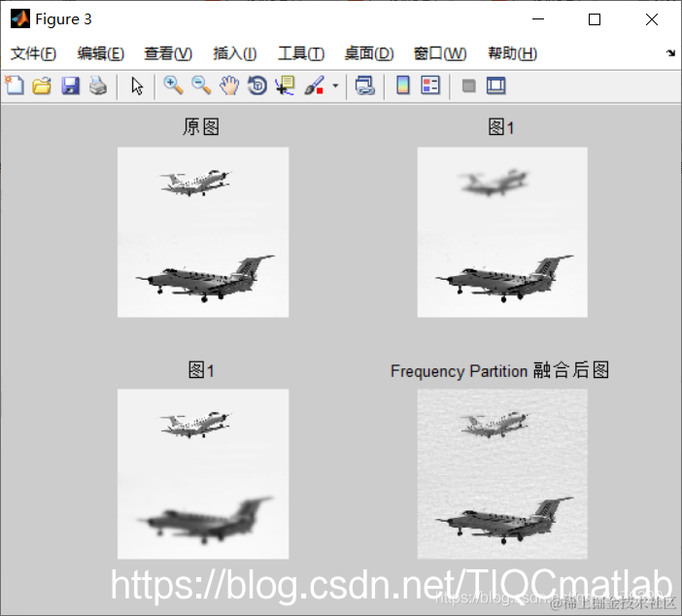The image size is (682, 616).
Task: Open the 查看(V) menu
Action: pos(168,53)
